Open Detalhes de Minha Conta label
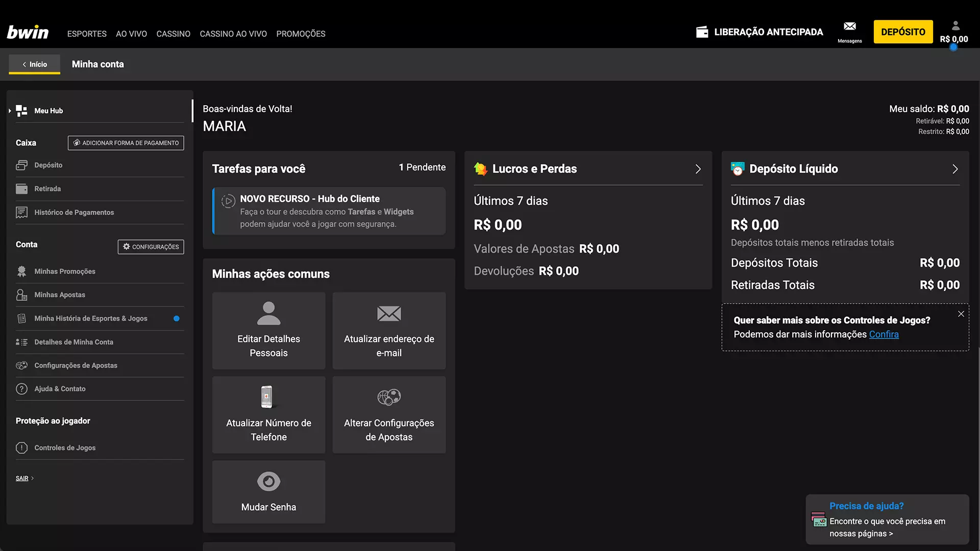Viewport: 980px width, 551px height. point(73,342)
